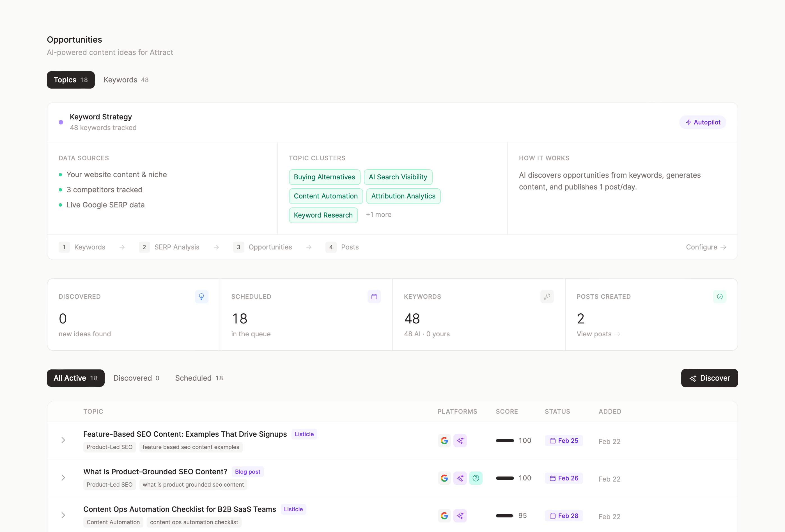
Task: Click score bar showing 95 for Content Ops
Action: [504, 515]
